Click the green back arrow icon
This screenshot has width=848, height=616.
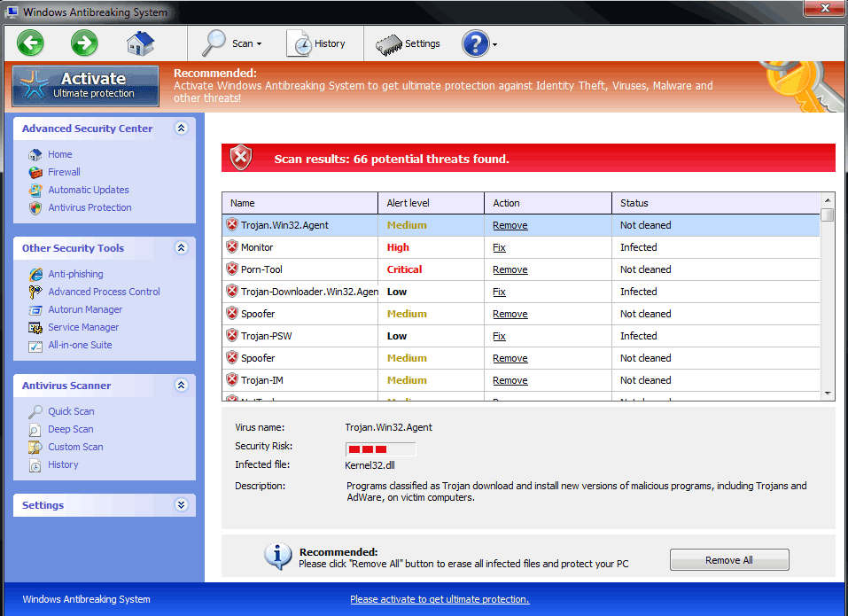coord(30,43)
